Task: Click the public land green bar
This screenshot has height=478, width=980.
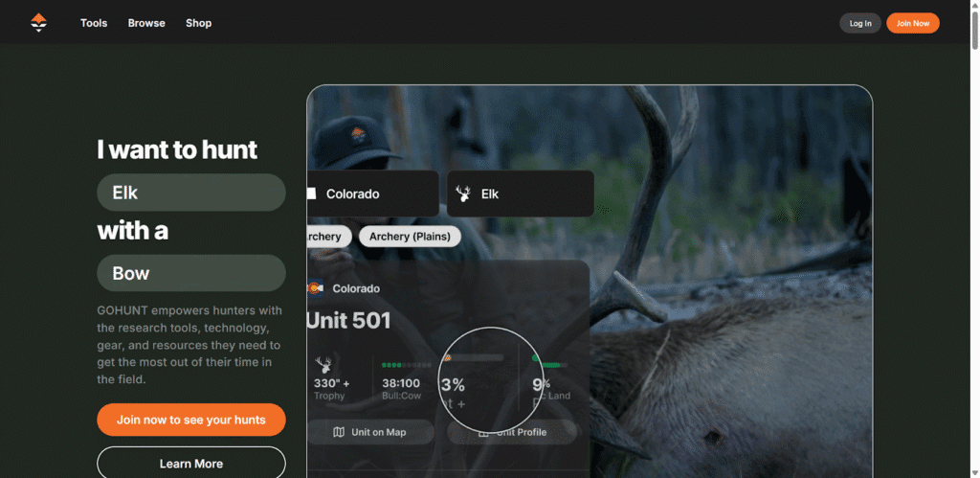Action: point(550,364)
